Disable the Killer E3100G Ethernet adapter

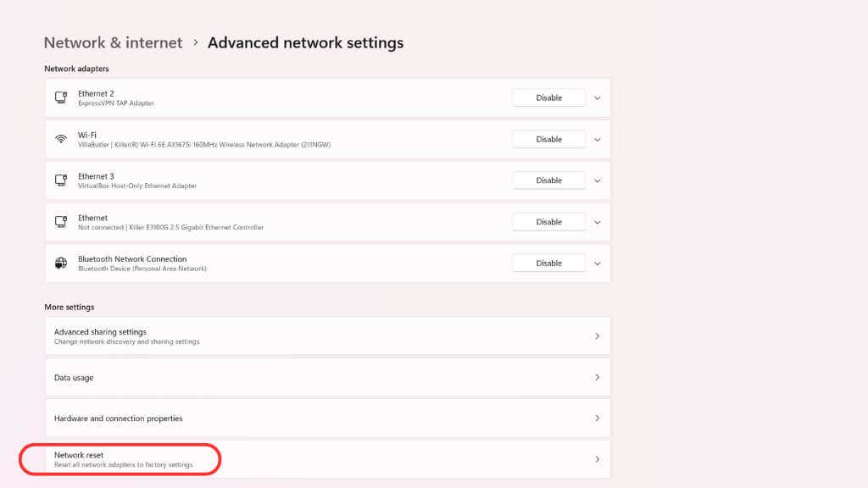coord(548,222)
